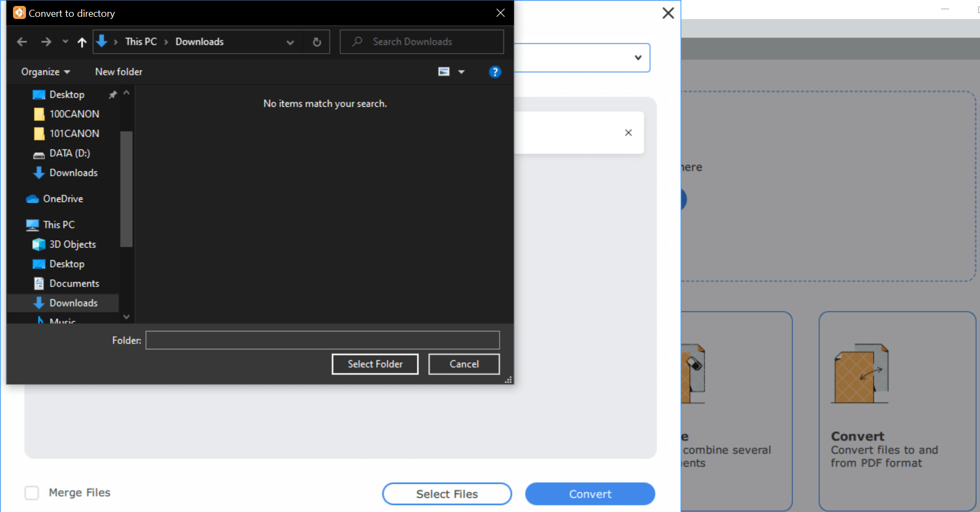Click inside the Folder name field
The width and height of the screenshot is (980, 512).
pos(322,340)
